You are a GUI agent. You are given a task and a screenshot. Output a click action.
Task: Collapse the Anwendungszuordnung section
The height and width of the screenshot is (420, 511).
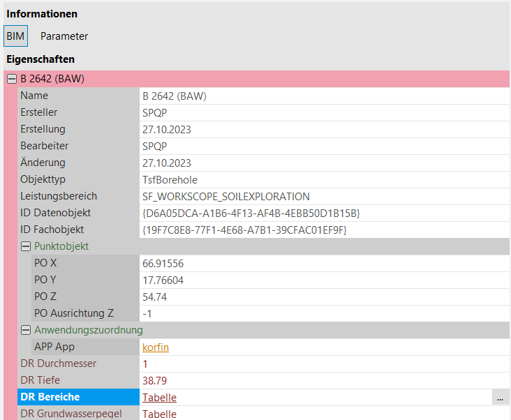(x=26, y=330)
